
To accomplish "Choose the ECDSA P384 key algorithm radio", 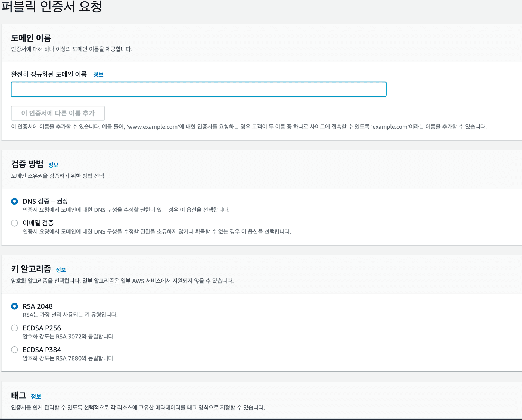I will 15,350.
